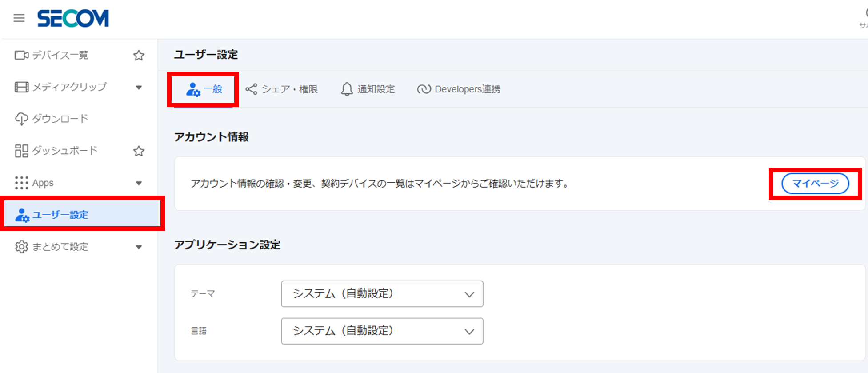This screenshot has height=373, width=868.
Task: Click the gear icon beside まとめて設定
Action: 21,247
